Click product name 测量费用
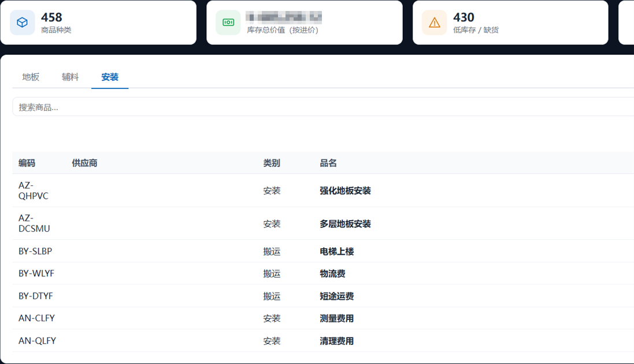Screen dimensions: 634x364 click(337, 319)
